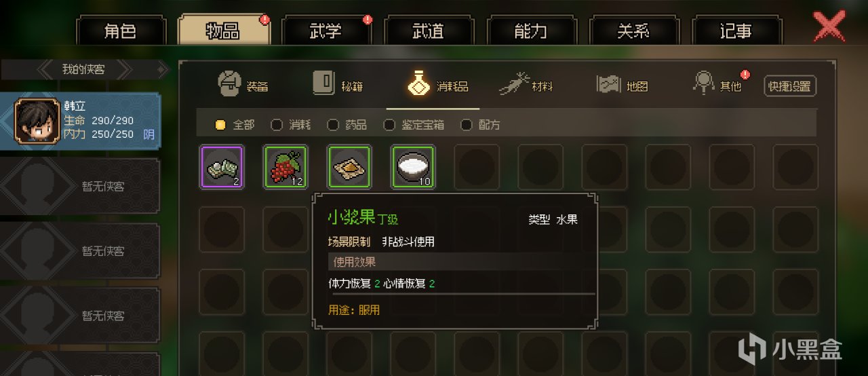The image size is (868, 376).
Task: Open the 装备 equipment category
Action: [x=243, y=84]
